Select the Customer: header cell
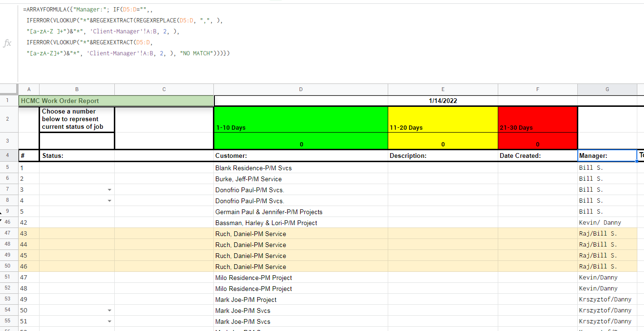The image size is (644, 331). pos(301,155)
